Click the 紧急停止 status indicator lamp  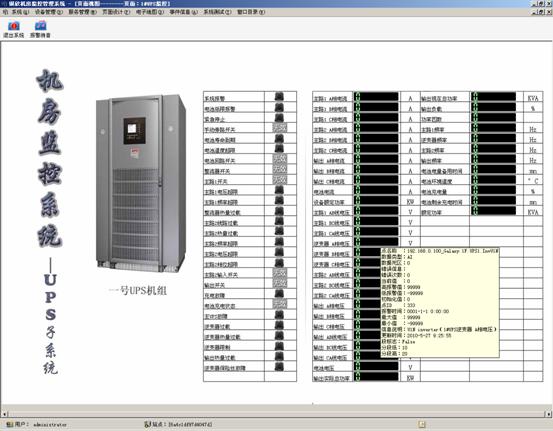click(x=279, y=117)
